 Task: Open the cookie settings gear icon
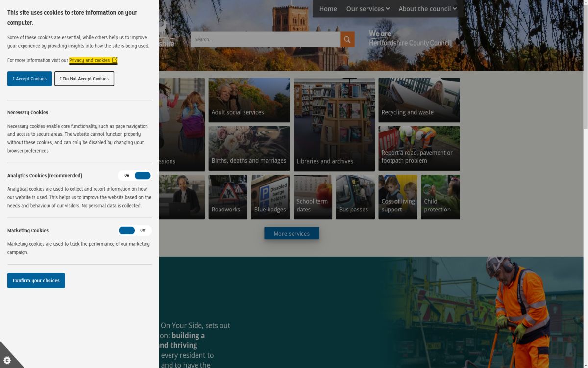click(7, 360)
